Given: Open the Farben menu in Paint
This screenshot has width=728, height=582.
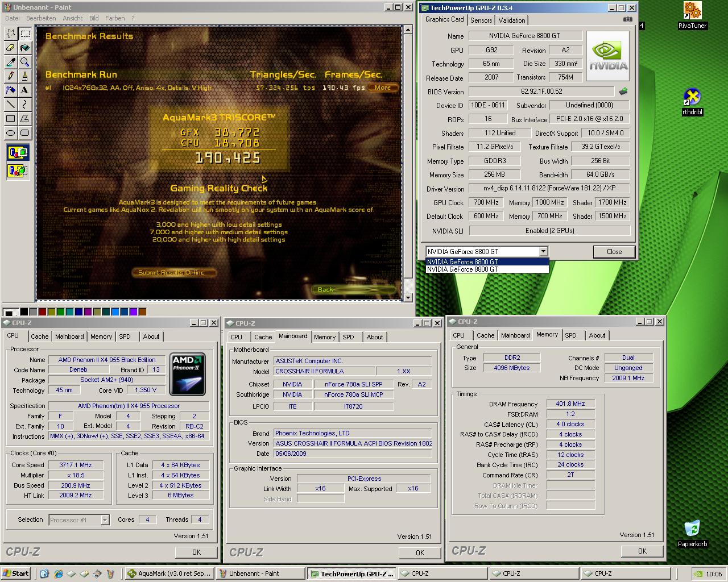Looking at the screenshot, I should point(115,18).
